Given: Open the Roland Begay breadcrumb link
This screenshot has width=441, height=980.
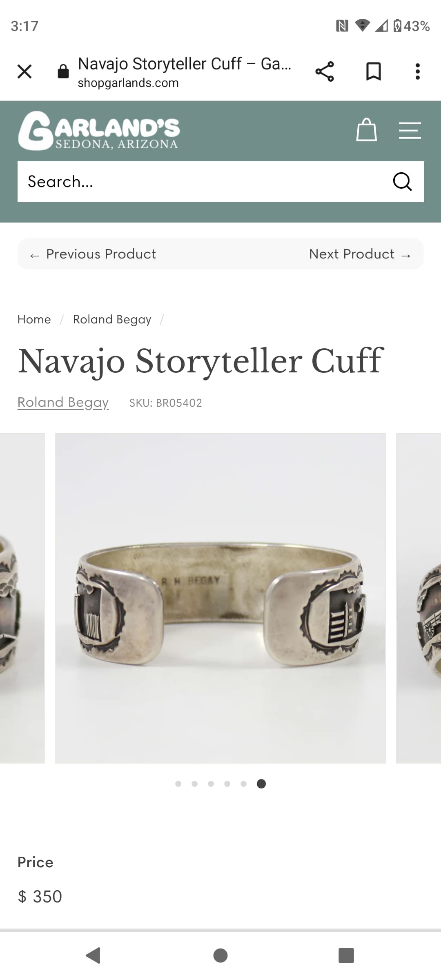Looking at the screenshot, I should [112, 319].
